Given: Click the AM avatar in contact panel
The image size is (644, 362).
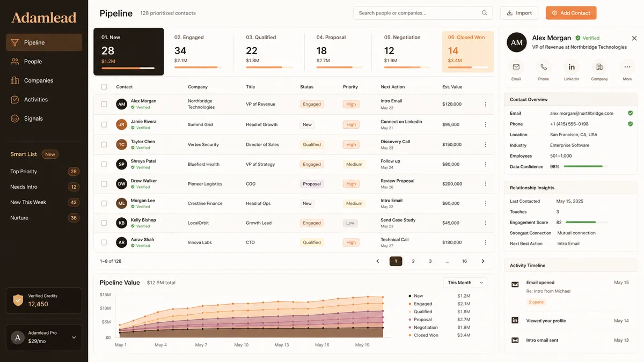Looking at the screenshot, I should click(517, 42).
